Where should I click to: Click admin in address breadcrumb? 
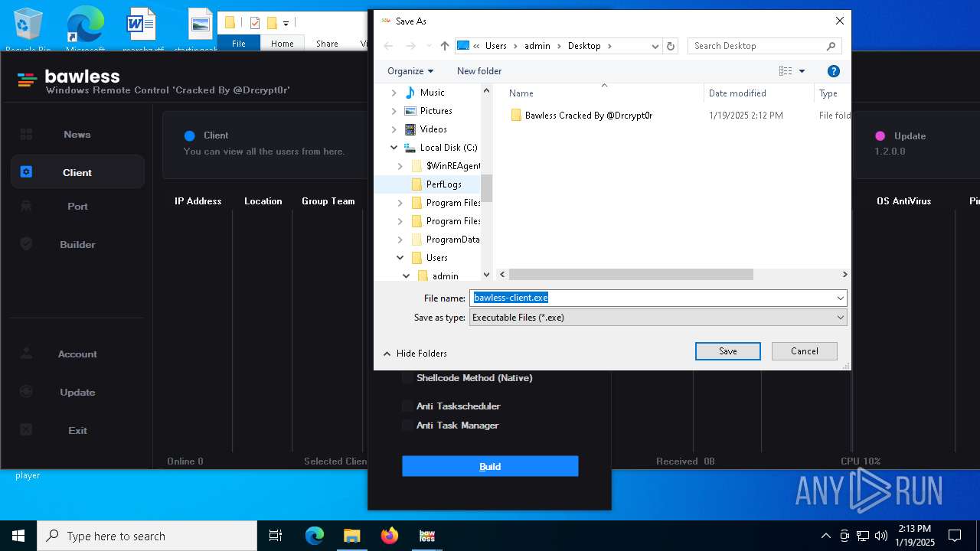(537, 46)
